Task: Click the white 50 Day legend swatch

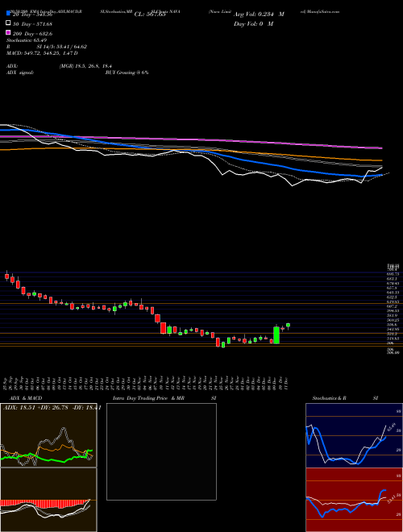Action: pyautogui.click(x=8, y=23)
